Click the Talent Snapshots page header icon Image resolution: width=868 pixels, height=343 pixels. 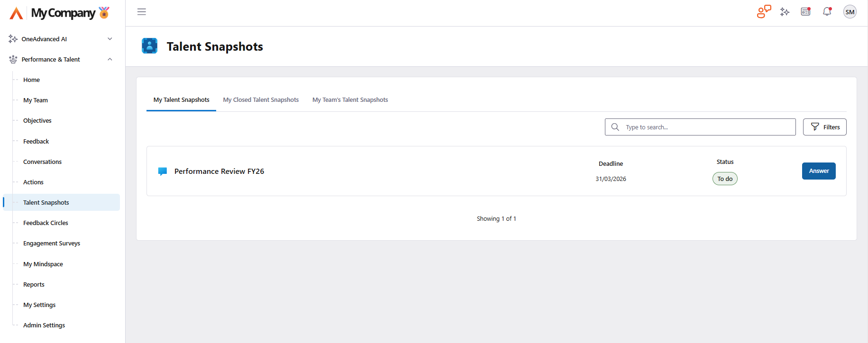[150, 46]
